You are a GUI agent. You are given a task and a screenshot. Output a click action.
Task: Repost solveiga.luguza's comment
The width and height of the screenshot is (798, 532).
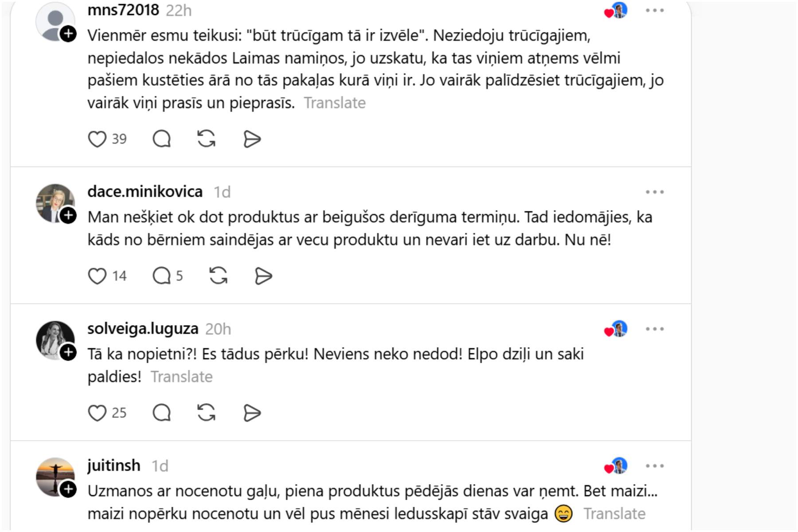pos(207,413)
